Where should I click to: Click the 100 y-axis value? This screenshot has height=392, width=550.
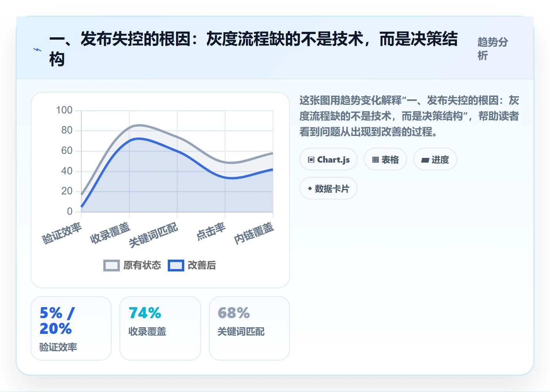pyautogui.click(x=64, y=110)
